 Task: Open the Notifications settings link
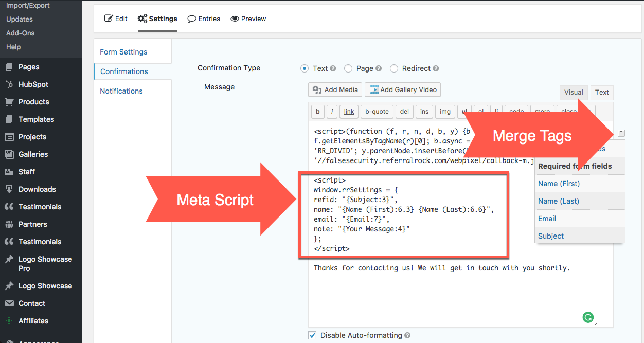(121, 91)
